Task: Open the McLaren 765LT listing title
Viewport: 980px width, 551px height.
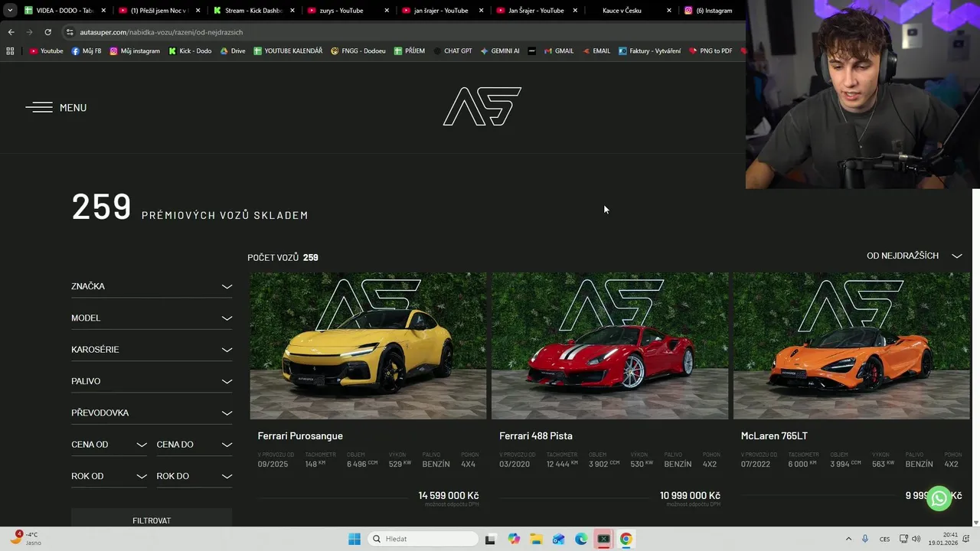Action: pyautogui.click(x=774, y=436)
